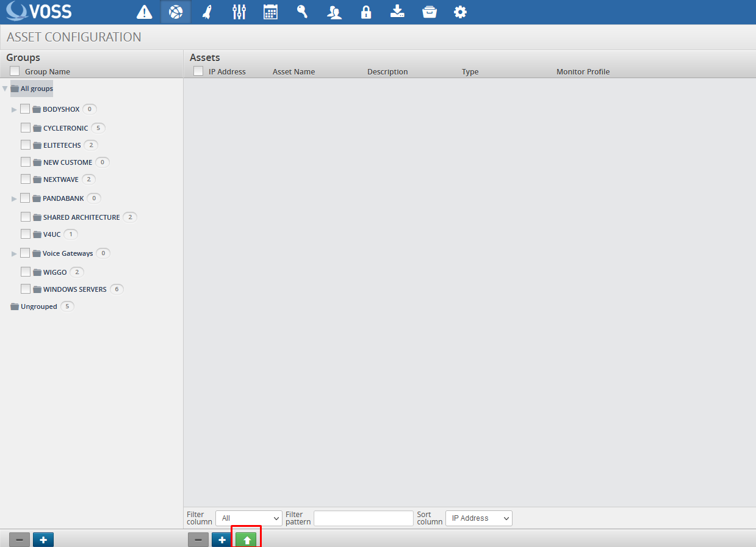Click the key icon in top bar
This screenshot has height=547, width=756.
click(302, 12)
